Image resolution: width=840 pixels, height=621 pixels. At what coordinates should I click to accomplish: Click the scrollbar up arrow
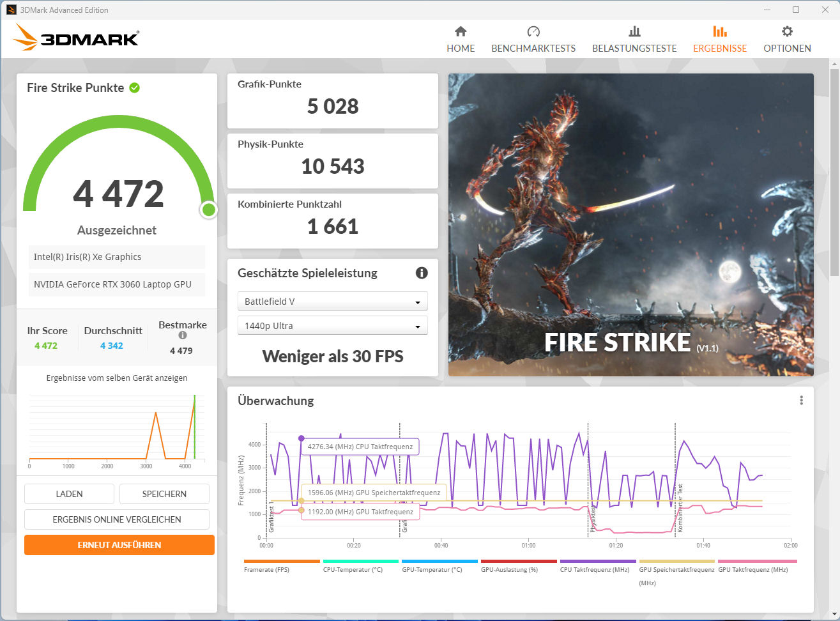[x=834, y=64]
